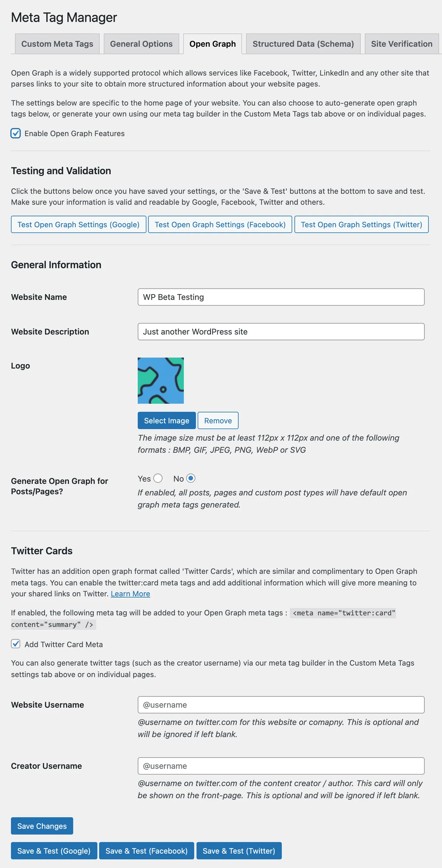The width and height of the screenshot is (442, 868).
Task: Open the Custom Meta Tags tab
Action: pos(57,44)
